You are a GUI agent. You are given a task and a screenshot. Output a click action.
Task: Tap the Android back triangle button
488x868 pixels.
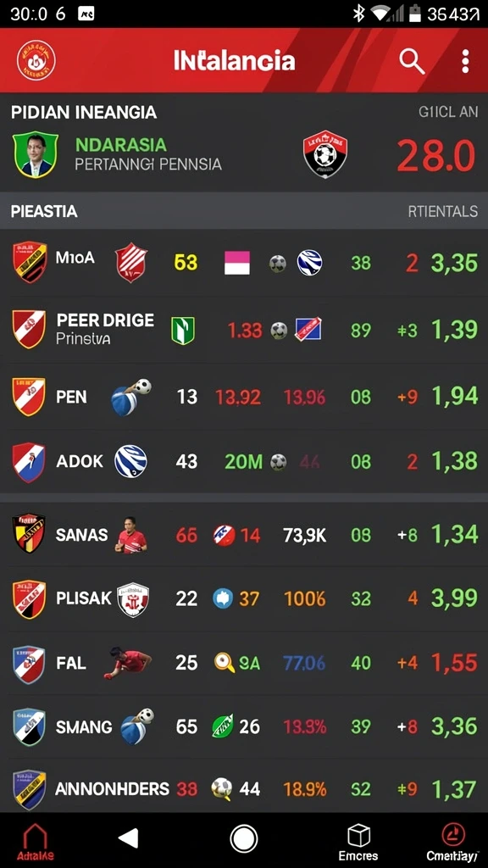coord(129,838)
